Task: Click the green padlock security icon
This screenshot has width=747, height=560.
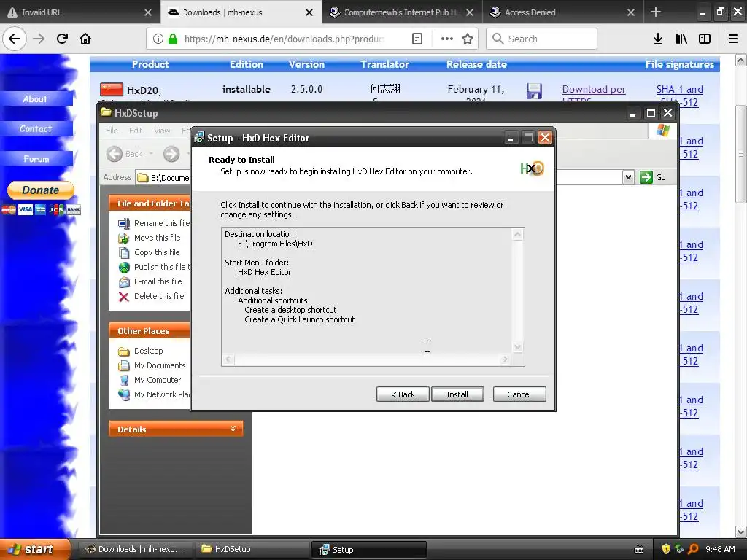Action: [x=173, y=39]
